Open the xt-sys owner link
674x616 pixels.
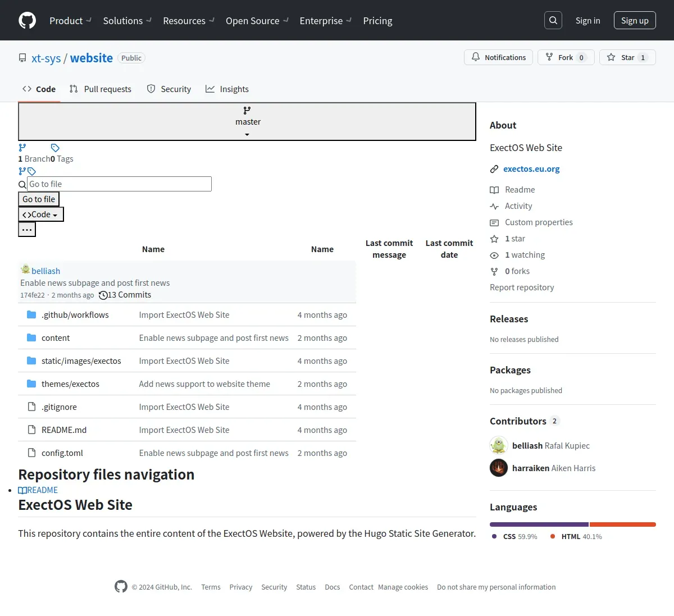point(46,58)
